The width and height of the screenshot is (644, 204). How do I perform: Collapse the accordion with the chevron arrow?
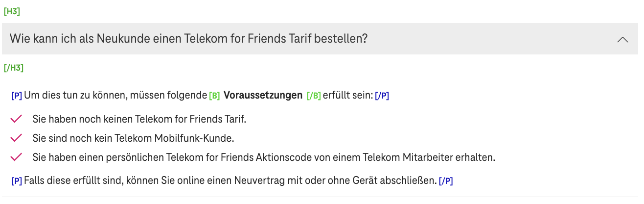[x=622, y=39]
